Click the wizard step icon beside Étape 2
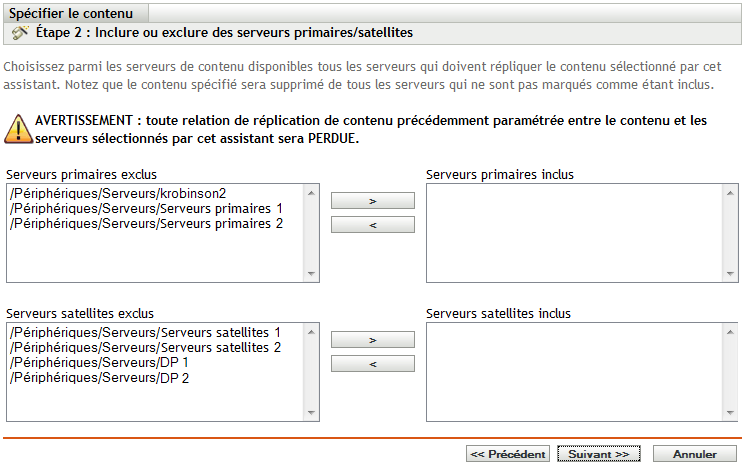The height and width of the screenshot is (470, 746). (19, 33)
